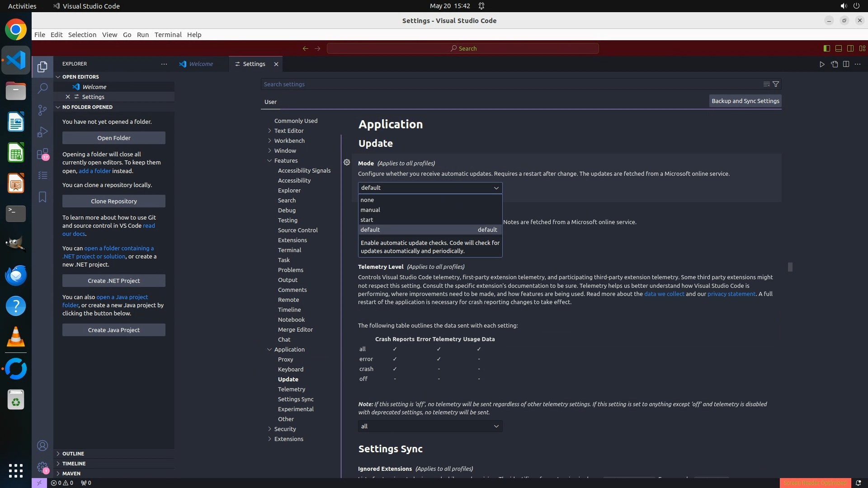The image size is (868, 488).
Task: Select 'manual' in the update mode list
Action: point(370,210)
